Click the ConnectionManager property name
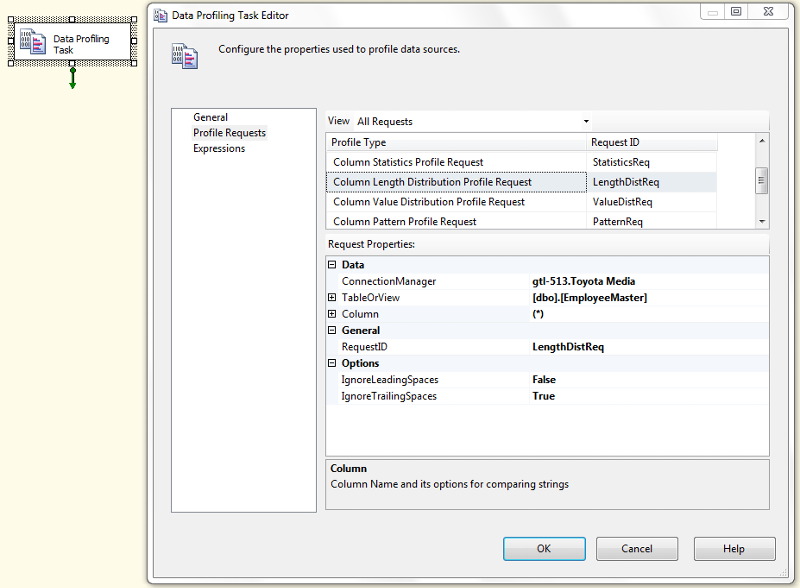Screen dimensions: 800x588 [x=389, y=281]
